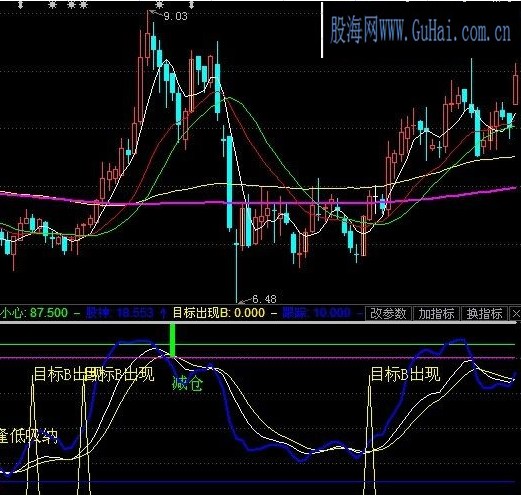Click the green 减仓 signal label
Viewport: 521px width, 495px height.
187,383
